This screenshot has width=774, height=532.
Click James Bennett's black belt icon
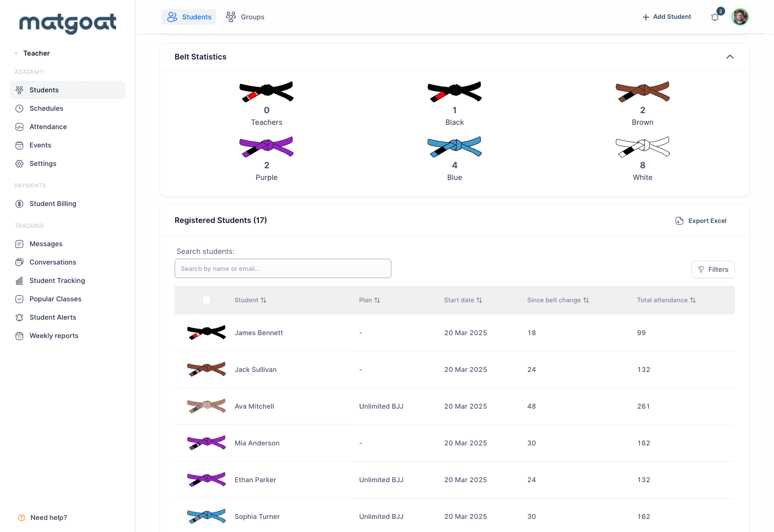(x=207, y=332)
